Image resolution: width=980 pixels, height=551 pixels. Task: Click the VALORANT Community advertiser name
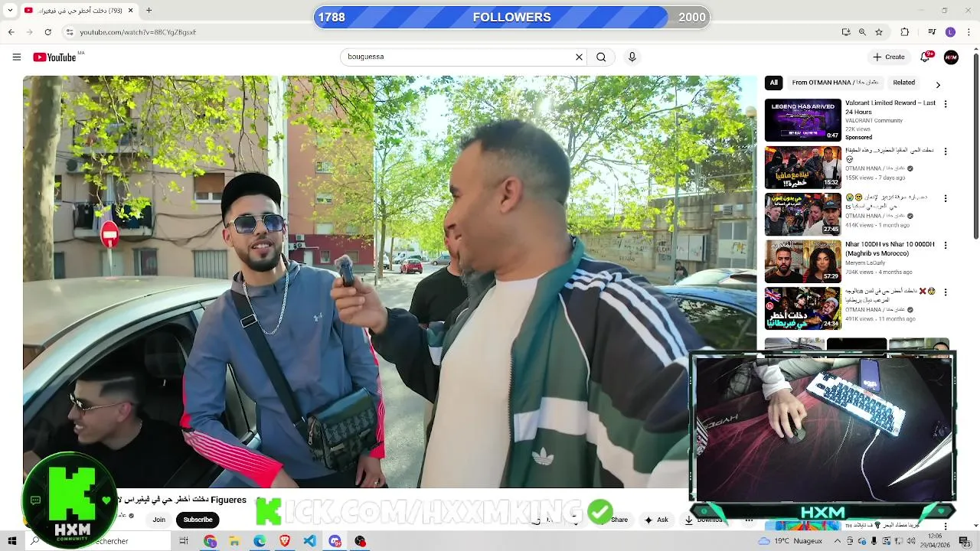tap(874, 120)
